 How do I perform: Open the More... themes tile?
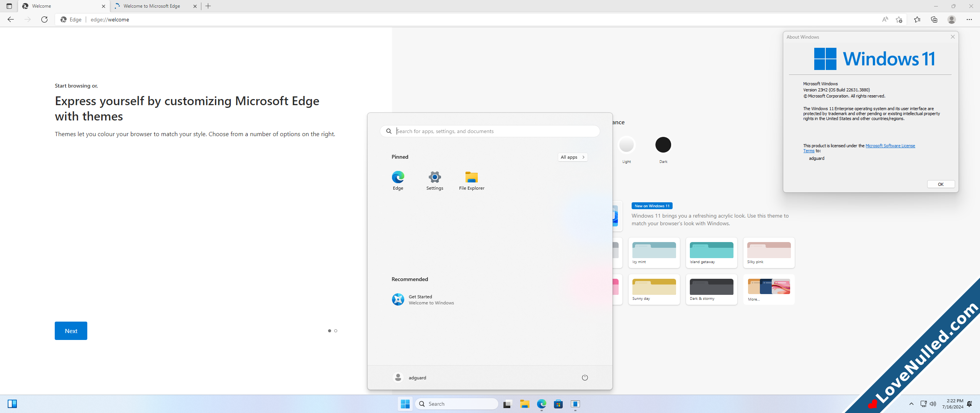(769, 289)
